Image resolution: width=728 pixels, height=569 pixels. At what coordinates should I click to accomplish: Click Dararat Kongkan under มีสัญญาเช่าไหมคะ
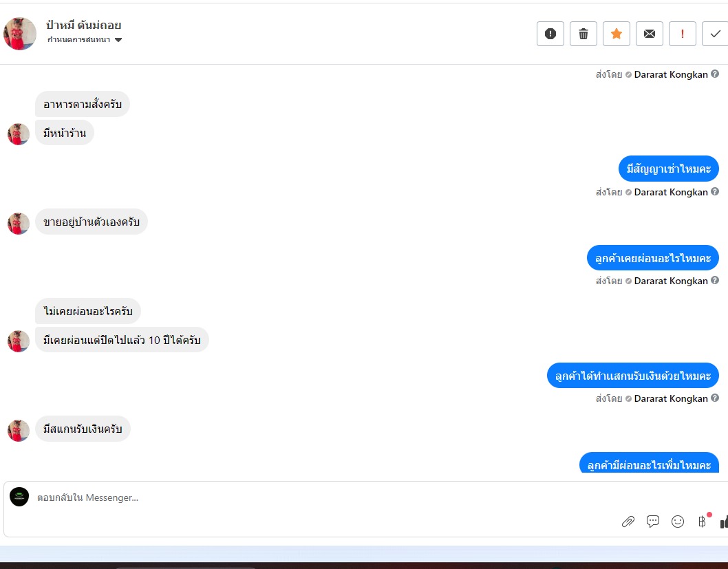[x=671, y=192]
